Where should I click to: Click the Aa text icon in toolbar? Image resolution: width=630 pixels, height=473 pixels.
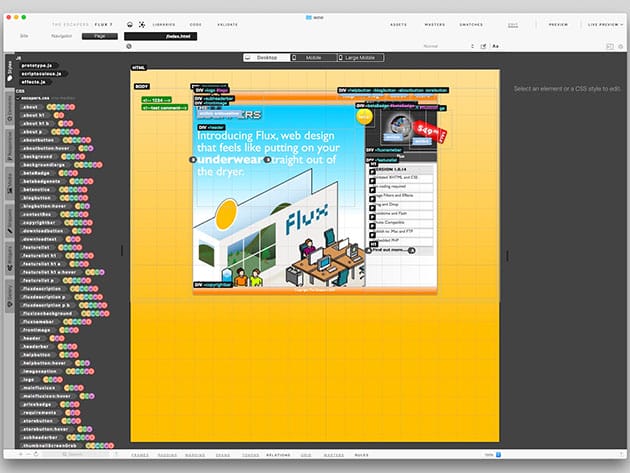point(496,46)
